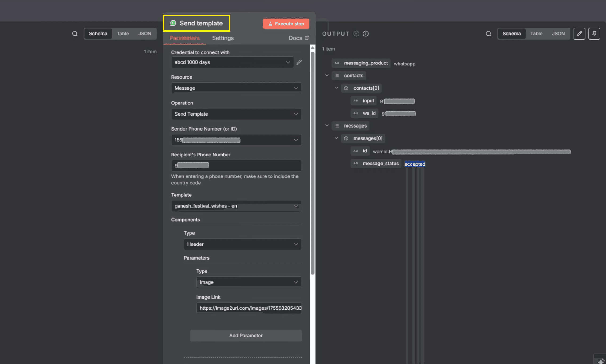Click the contacts schema label
Screen dimensions: 606x364
coord(353,76)
